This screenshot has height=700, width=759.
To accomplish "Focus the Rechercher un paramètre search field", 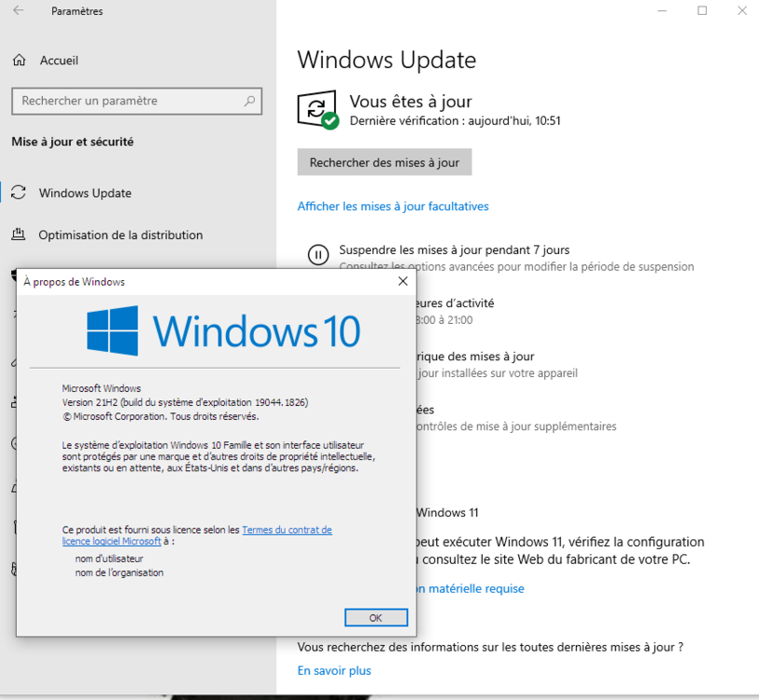I will pos(126,101).
